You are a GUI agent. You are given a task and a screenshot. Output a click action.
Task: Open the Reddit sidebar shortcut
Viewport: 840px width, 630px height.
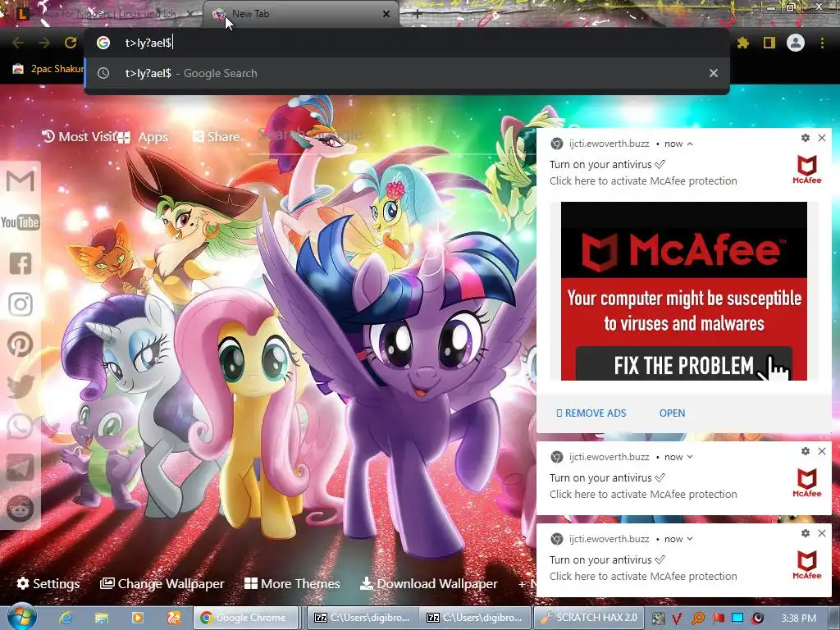21,508
